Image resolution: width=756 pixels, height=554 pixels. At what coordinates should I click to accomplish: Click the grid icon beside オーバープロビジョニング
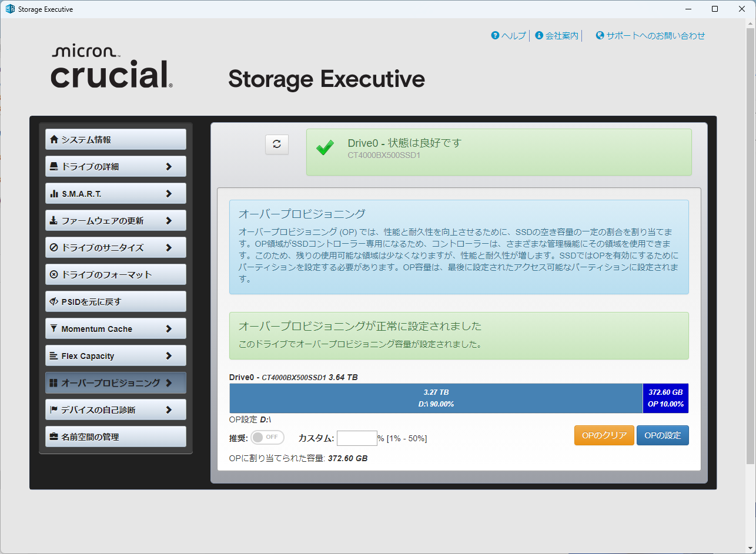(x=54, y=383)
